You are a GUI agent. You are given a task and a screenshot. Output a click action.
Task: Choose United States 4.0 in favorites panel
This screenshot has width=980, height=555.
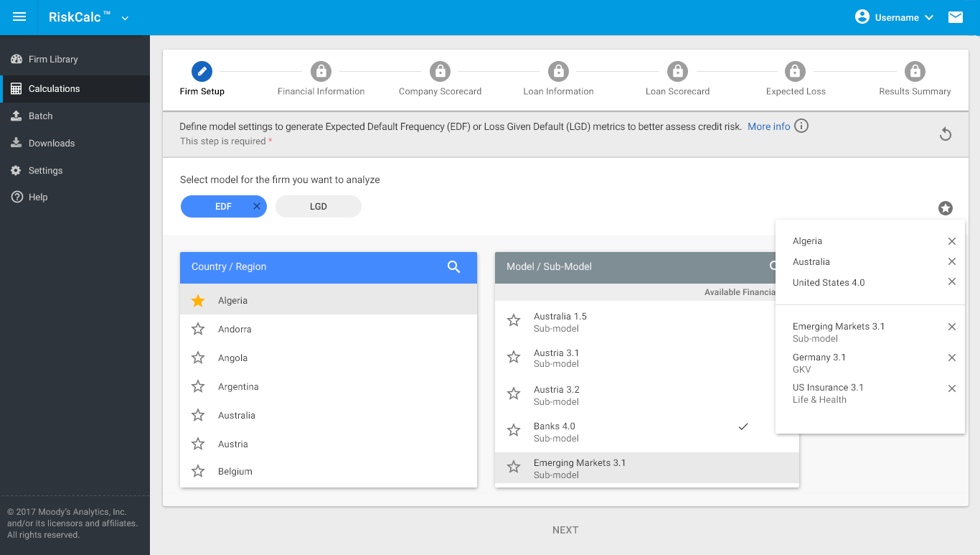pyautogui.click(x=829, y=282)
